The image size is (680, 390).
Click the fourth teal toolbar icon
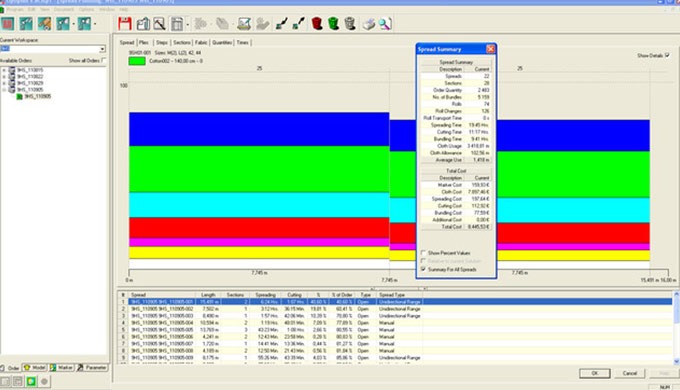[x=62, y=23]
